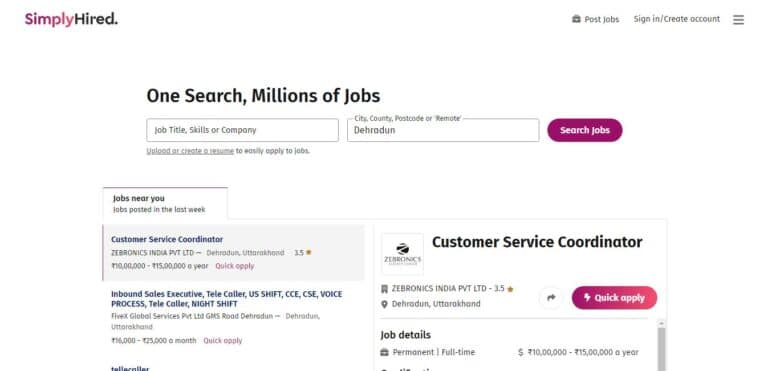Focus the Job Title, Skills or Company field
Screen dimensions: 768x371
242,130
